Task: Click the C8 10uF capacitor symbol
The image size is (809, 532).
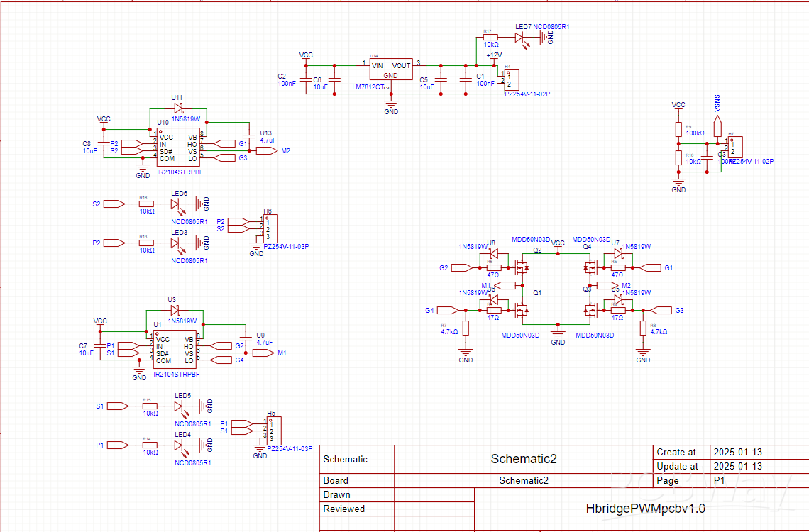Action: tap(104, 144)
